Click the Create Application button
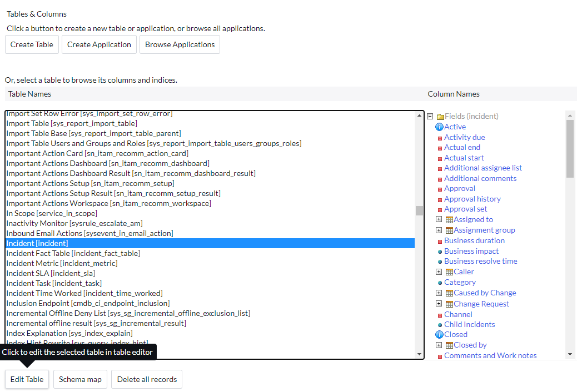The image size is (577, 392). (99, 44)
